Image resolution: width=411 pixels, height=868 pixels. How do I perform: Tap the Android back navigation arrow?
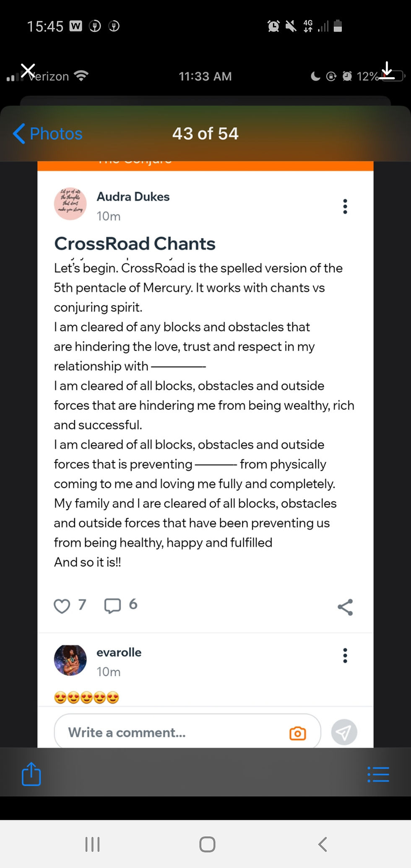(x=323, y=845)
